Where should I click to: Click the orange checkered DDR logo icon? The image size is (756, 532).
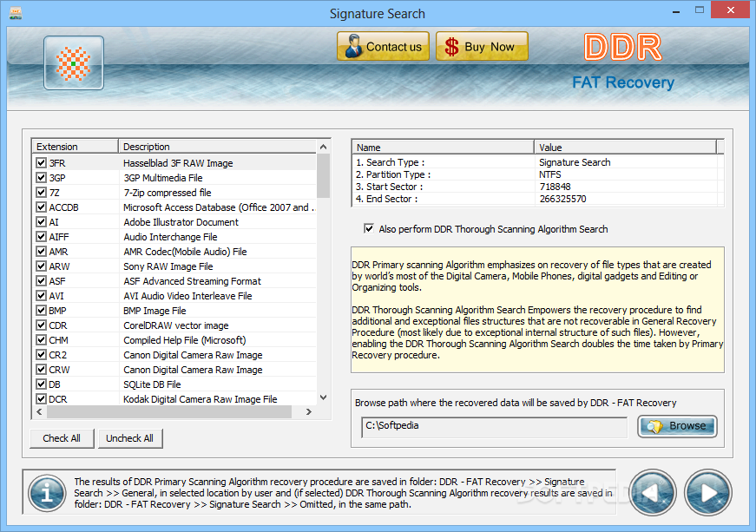[73, 63]
